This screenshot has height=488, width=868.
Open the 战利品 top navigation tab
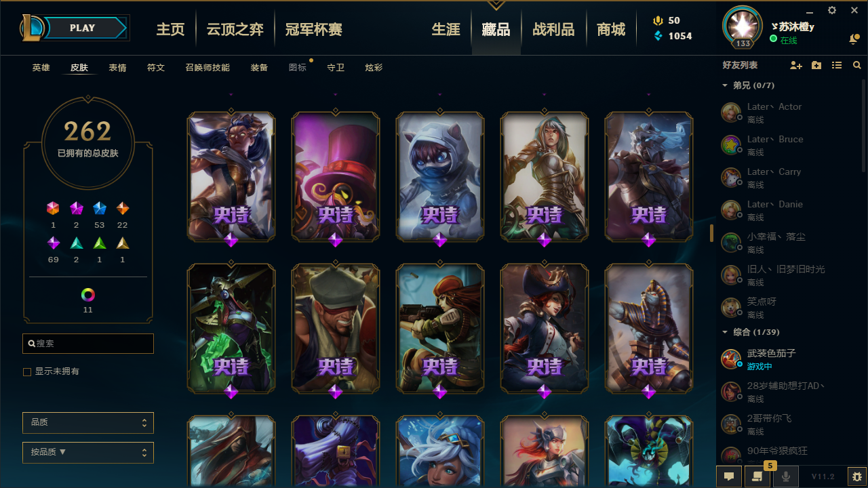click(553, 30)
